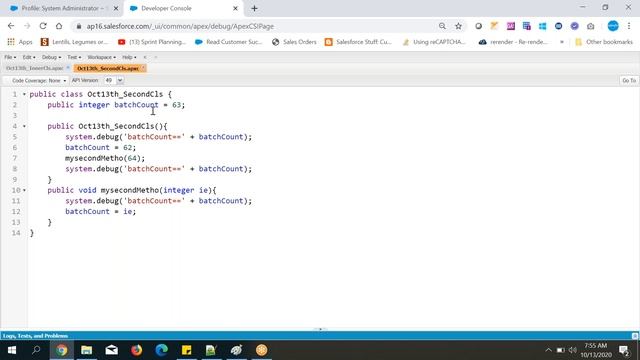The height and width of the screenshot is (360, 640).
Task: Switch to Profile: System Administrator tab
Action: tap(63, 8)
